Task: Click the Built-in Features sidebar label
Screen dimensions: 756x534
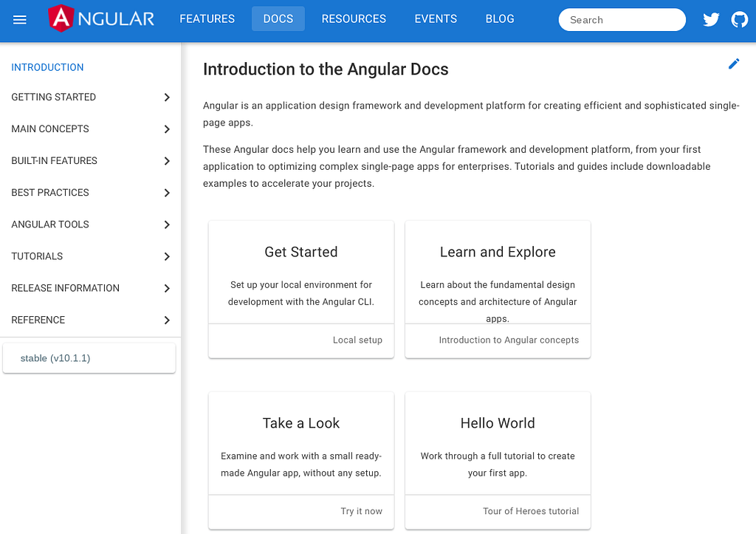Action: (54, 161)
